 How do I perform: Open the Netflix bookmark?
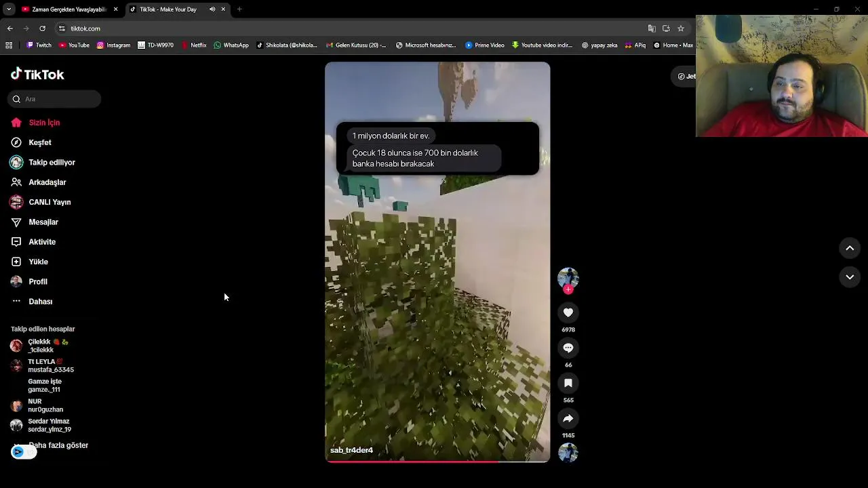click(194, 45)
